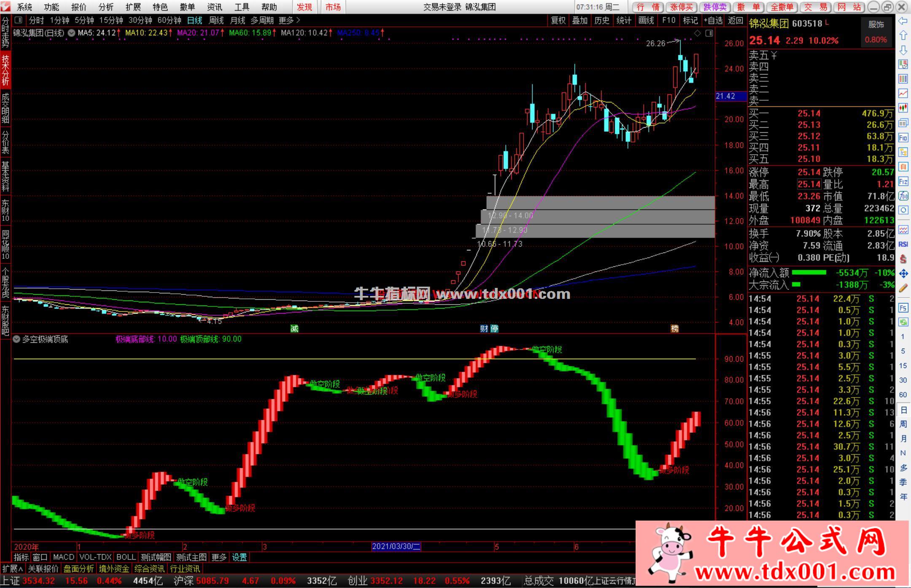Select 周 weekly period in right sidebar

click(x=903, y=424)
